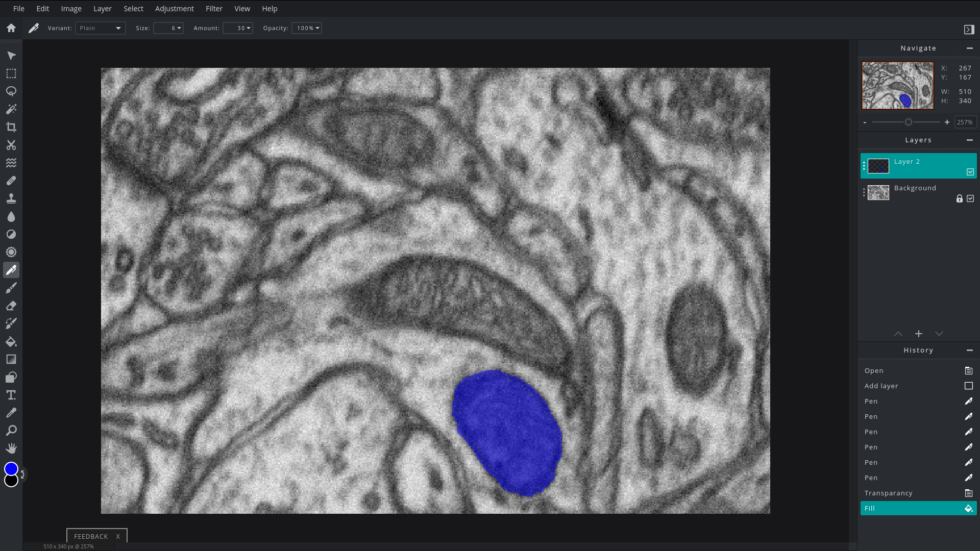Image resolution: width=980 pixels, height=551 pixels.
Task: Open the Help menu
Action: point(269,9)
